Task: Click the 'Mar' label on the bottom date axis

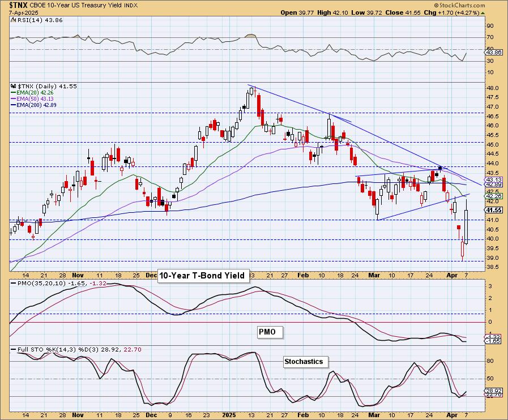Action: pos(374,415)
